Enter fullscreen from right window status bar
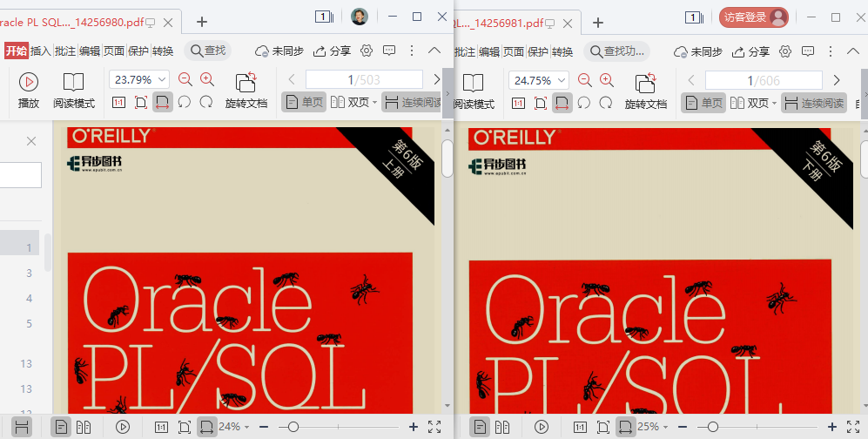868x439 pixels. (x=853, y=426)
